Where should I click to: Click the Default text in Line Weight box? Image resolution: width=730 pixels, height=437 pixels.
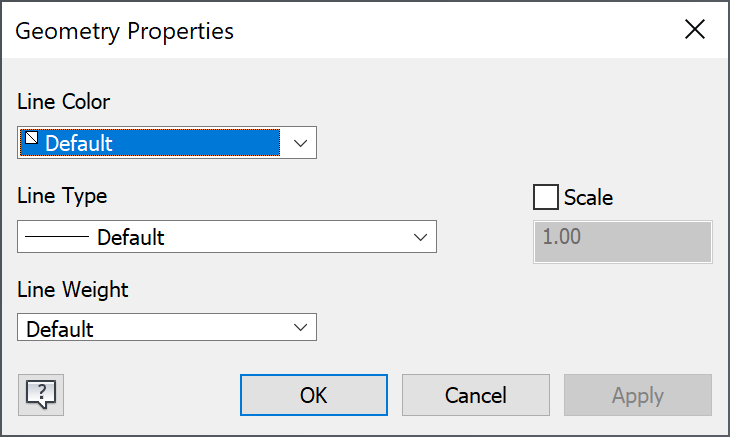60,328
